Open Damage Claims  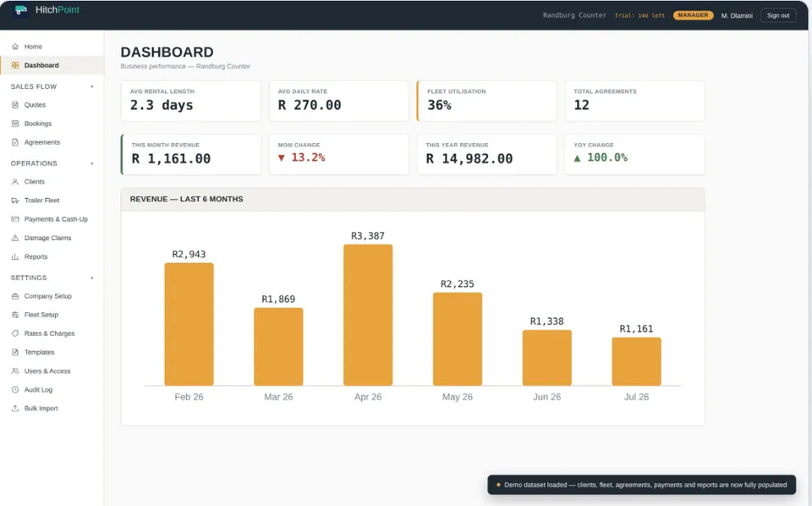pos(52,238)
